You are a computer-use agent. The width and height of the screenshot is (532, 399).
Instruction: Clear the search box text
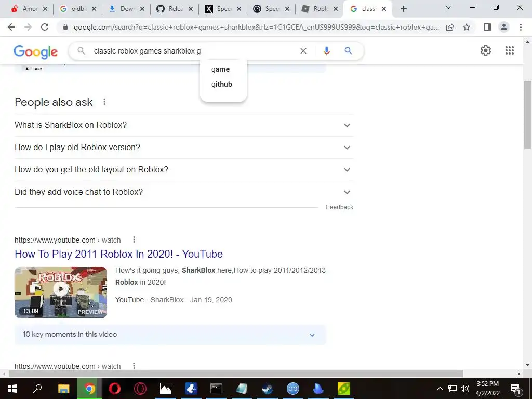point(303,51)
